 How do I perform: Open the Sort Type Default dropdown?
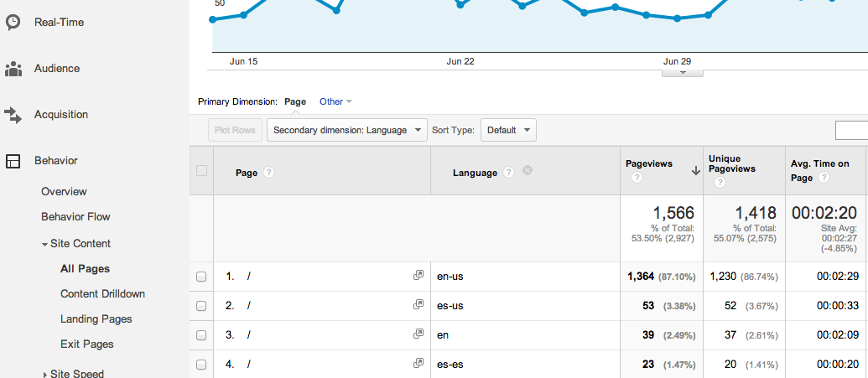508,130
